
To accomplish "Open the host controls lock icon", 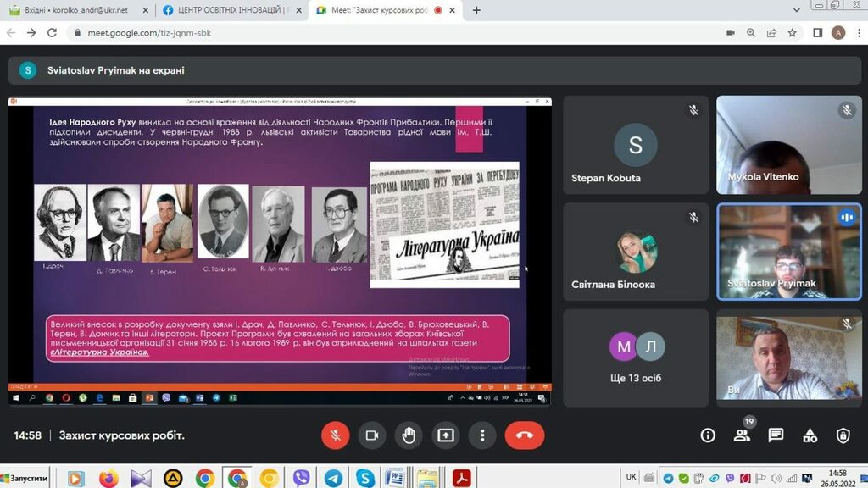I will point(843,435).
